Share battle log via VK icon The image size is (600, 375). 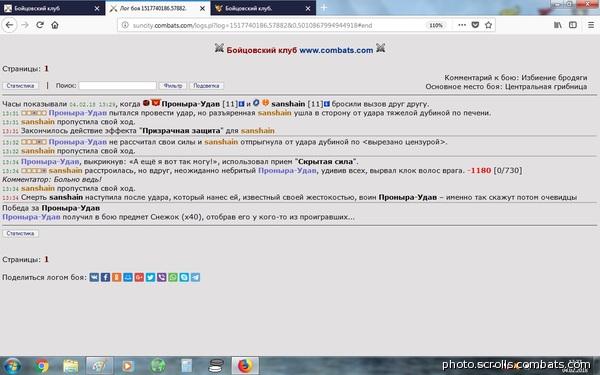point(94,277)
